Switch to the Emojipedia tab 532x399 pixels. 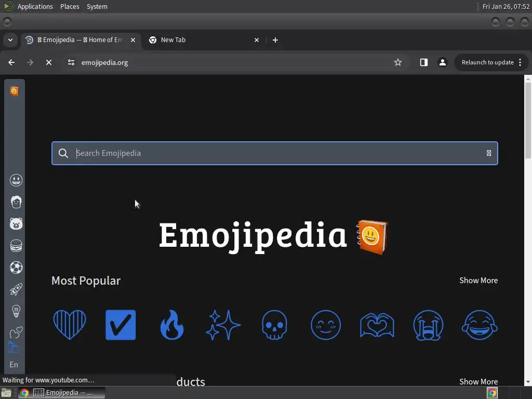click(x=81, y=40)
